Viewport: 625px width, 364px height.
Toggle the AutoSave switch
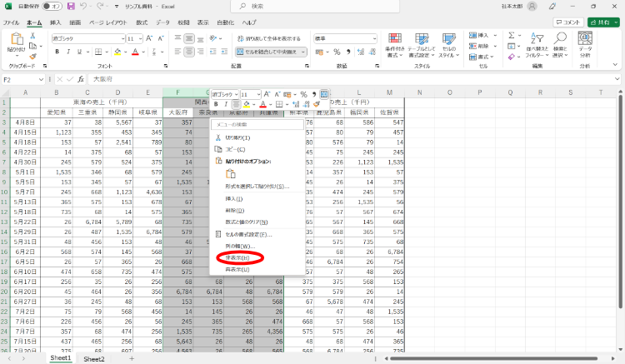52,7
